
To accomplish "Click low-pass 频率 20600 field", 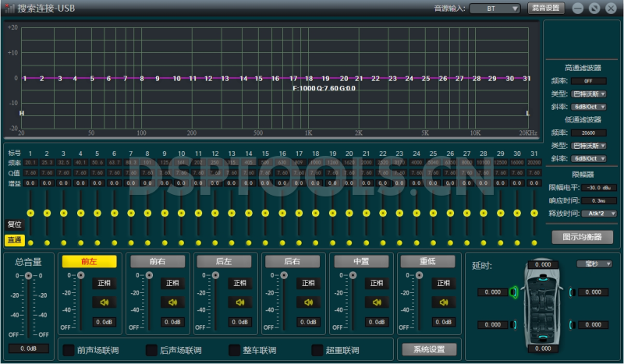I will (x=589, y=133).
